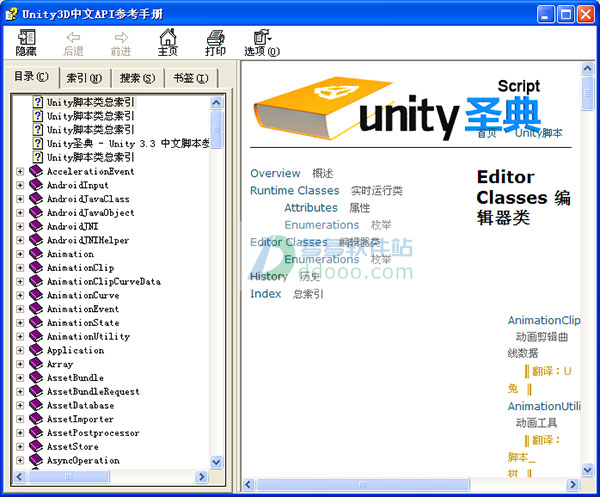Select the Animation tree entry text

pos(70,254)
